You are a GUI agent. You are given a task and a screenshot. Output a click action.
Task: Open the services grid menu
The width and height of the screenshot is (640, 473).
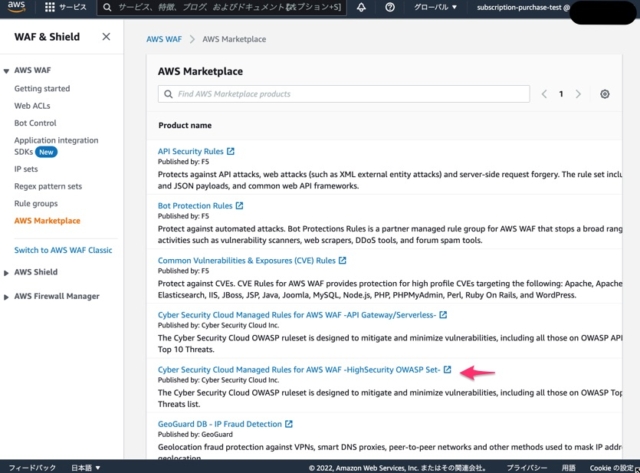(50, 7)
